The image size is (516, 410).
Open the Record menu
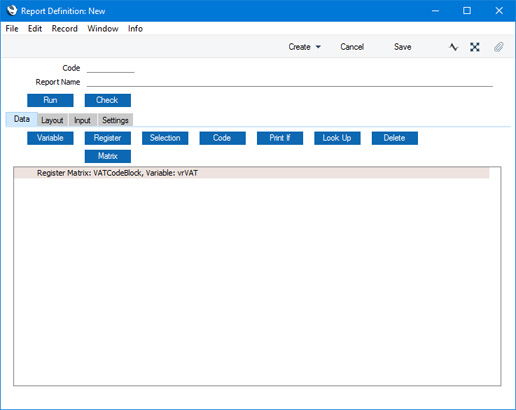(x=65, y=29)
